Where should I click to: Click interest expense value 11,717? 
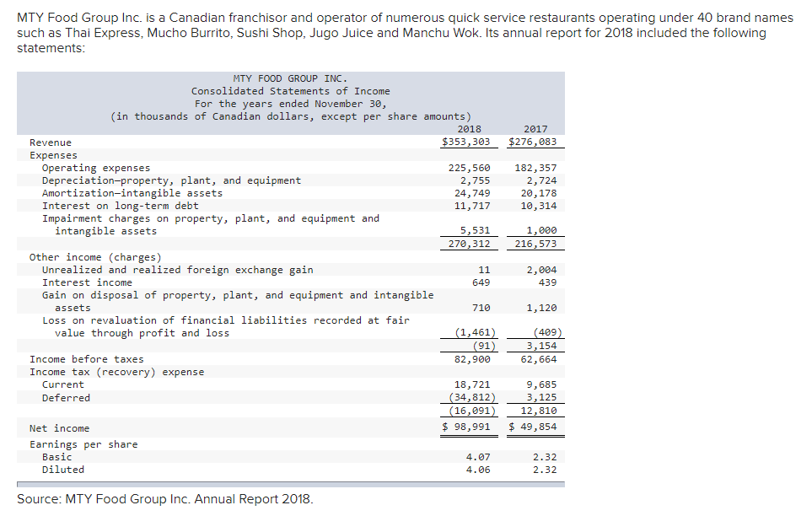click(x=471, y=206)
